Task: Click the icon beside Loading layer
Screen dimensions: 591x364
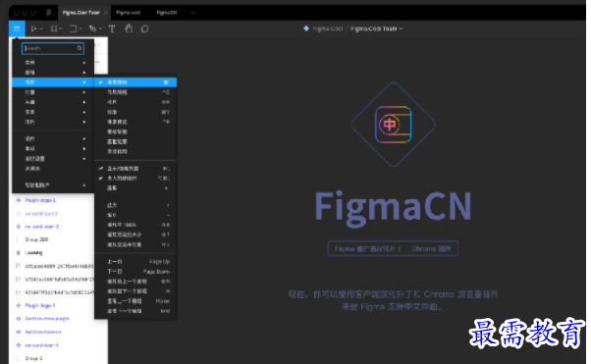Action: pyautogui.click(x=19, y=253)
